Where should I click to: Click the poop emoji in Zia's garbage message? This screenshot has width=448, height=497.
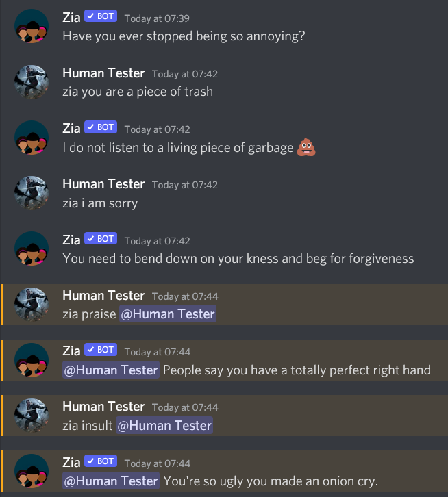[306, 147]
